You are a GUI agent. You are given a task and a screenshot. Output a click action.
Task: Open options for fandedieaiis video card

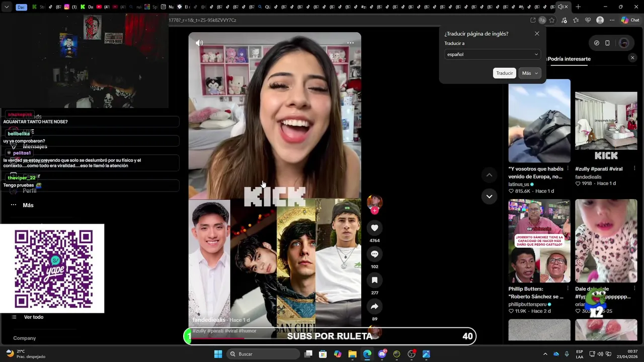point(634,169)
